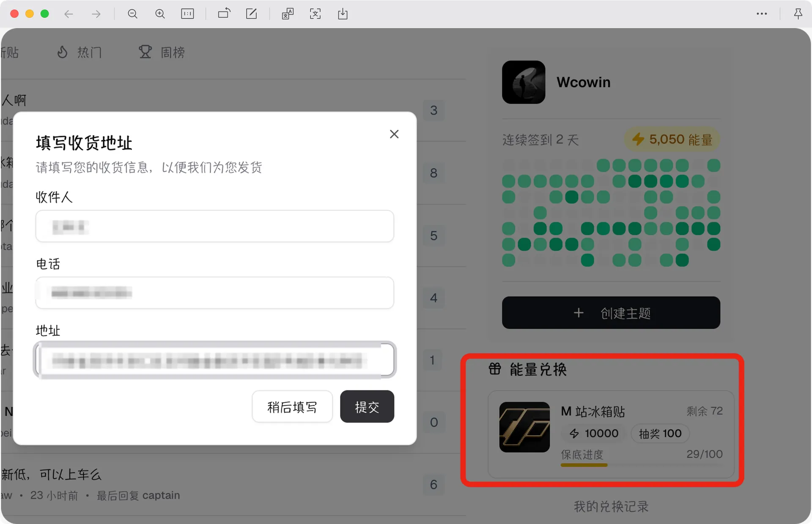Zoom in with the plus magnifier
This screenshot has height=524, width=812.
(x=160, y=14)
